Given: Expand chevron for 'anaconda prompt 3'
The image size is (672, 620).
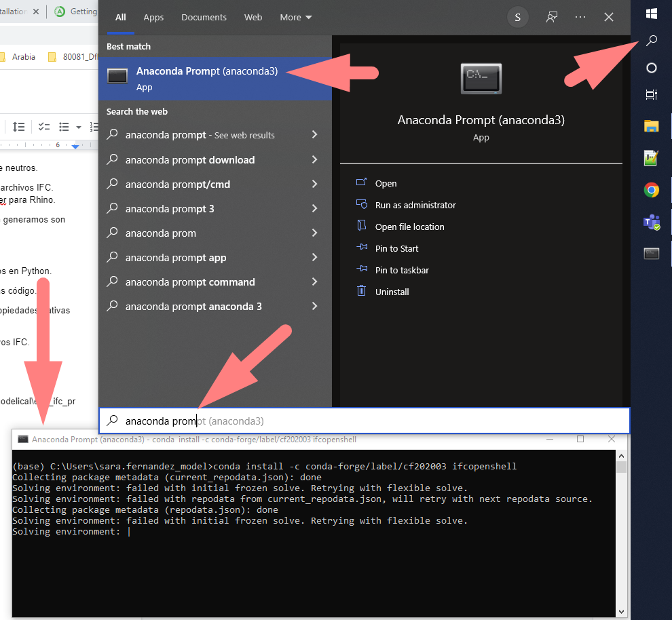Looking at the screenshot, I should (314, 208).
